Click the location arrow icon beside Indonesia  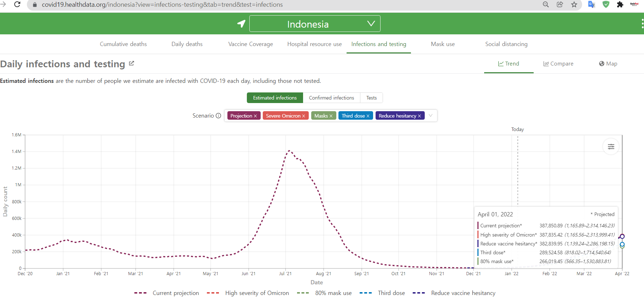[x=241, y=24]
